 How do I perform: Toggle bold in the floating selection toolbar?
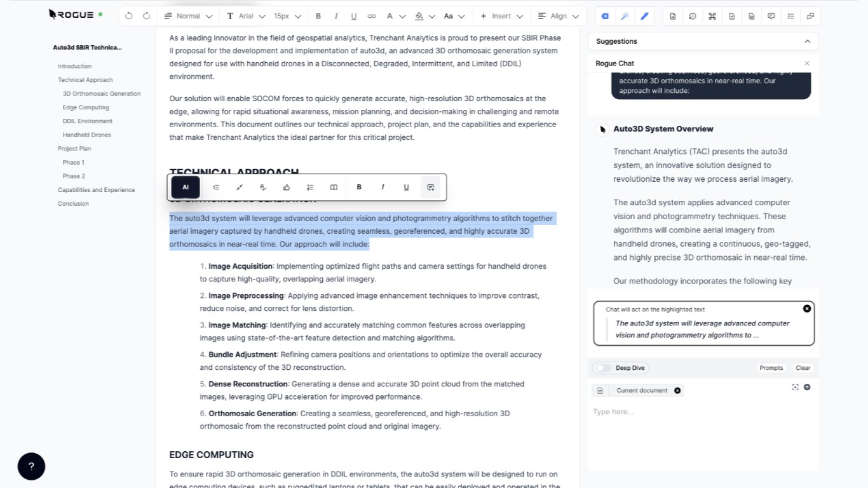[359, 187]
